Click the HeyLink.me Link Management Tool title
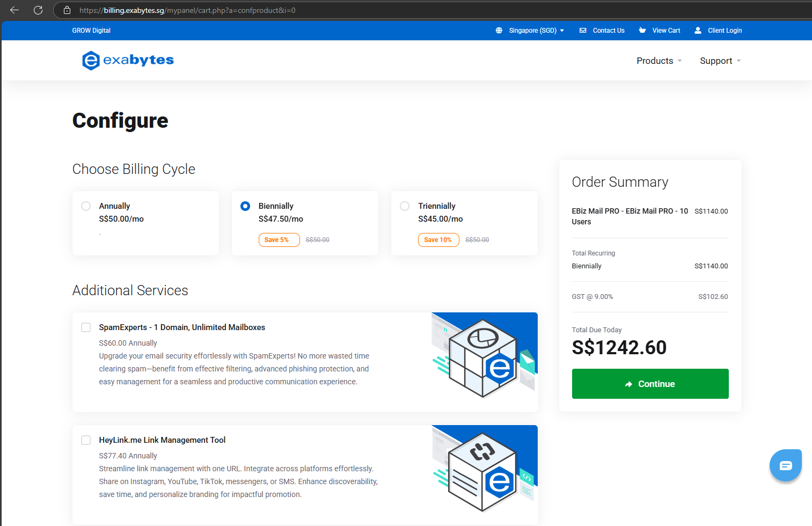Screen dimensions: 812x526 [162, 440]
